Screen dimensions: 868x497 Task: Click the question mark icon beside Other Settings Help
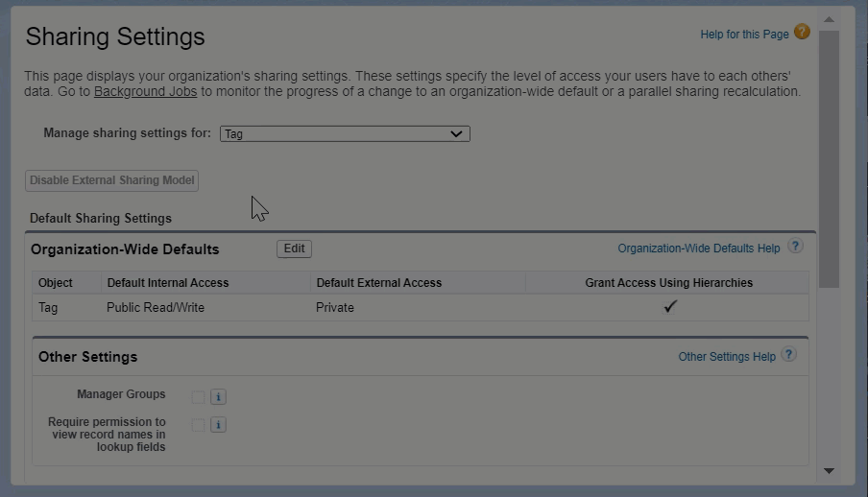click(788, 355)
